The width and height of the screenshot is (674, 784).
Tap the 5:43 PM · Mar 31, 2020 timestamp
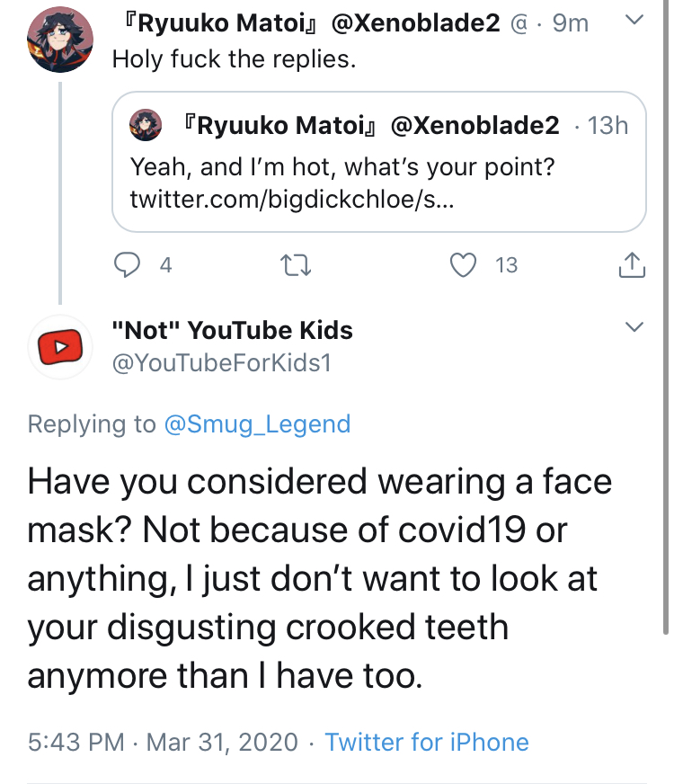(x=163, y=742)
